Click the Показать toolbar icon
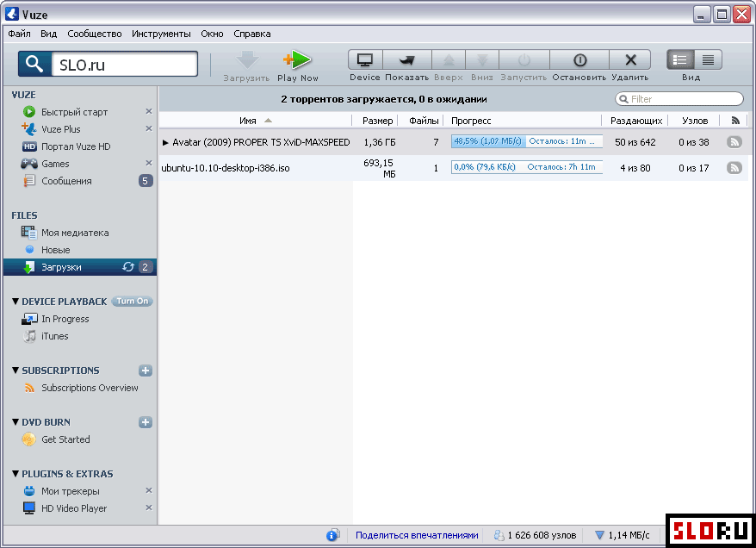This screenshot has width=756, height=548. [407, 60]
